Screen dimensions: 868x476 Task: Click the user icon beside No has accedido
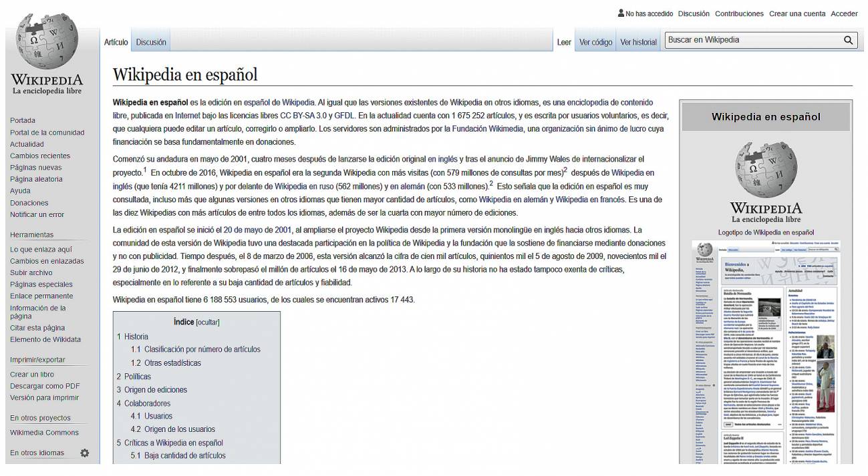coord(621,13)
